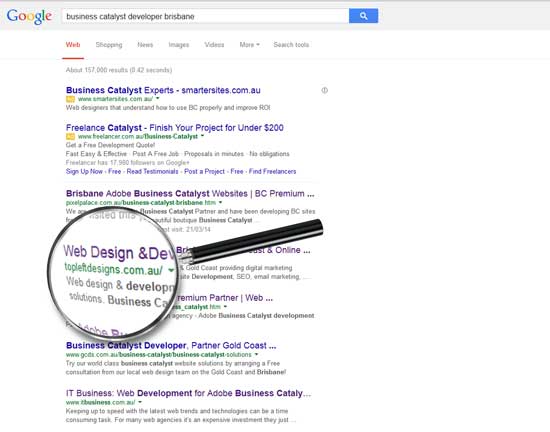The image size is (550, 432).
Task: Expand arrow next to www.itbusiness.com.au URL
Action: click(140, 402)
